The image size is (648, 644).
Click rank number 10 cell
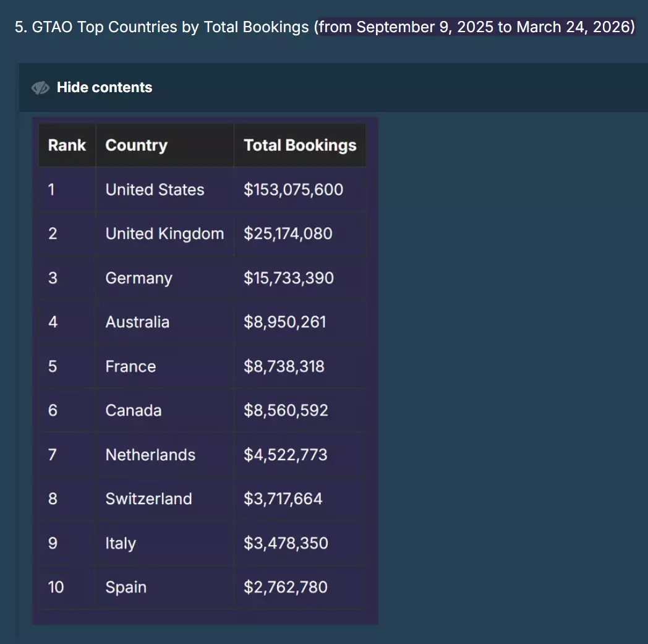click(x=56, y=587)
